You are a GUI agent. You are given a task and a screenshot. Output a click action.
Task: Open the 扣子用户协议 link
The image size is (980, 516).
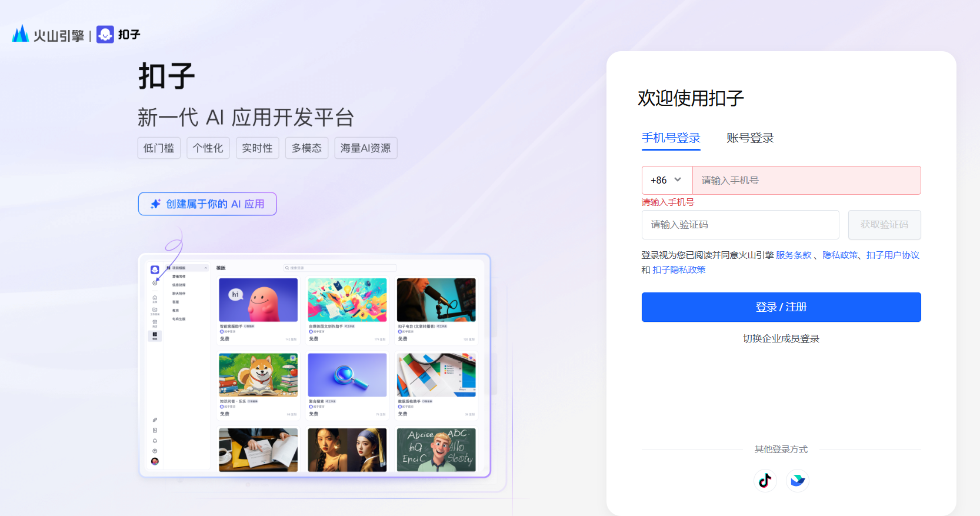point(892,255)
